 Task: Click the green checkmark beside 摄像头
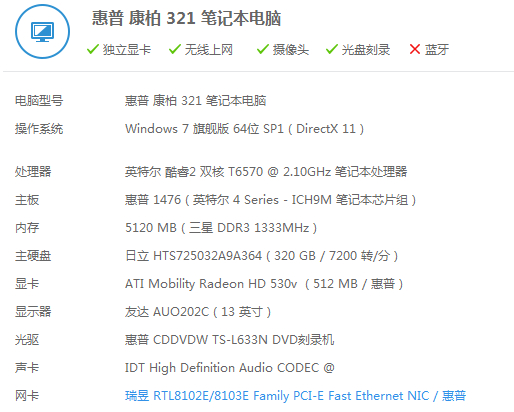(263, 49)
